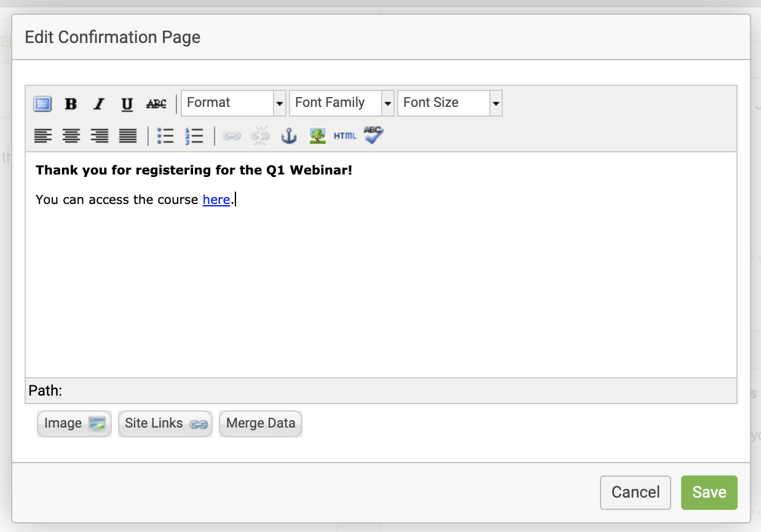Toggle underline formatting

coord(127,104)
